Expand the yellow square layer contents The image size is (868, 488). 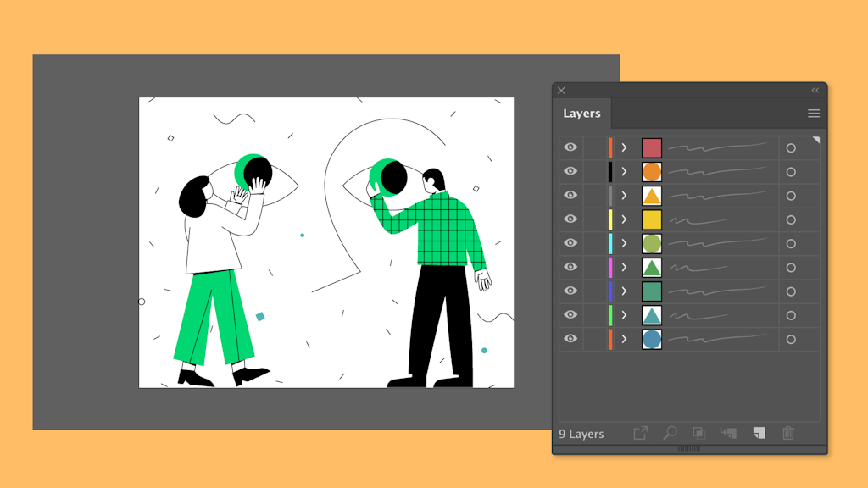(624, 219)
